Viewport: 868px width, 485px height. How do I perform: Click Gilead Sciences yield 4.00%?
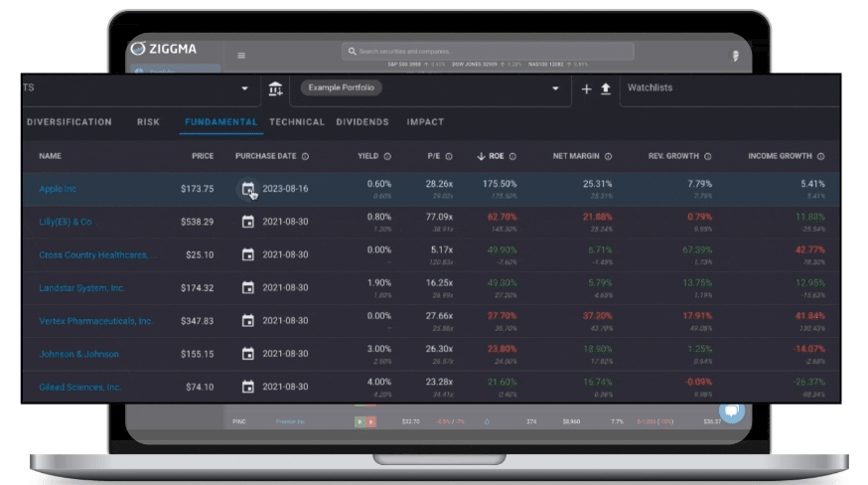click(379, 382)
